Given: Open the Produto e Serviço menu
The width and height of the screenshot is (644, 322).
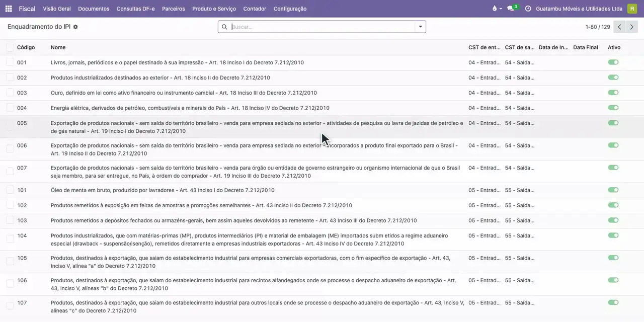Looking at the screenshot, I should click(214, 9).
